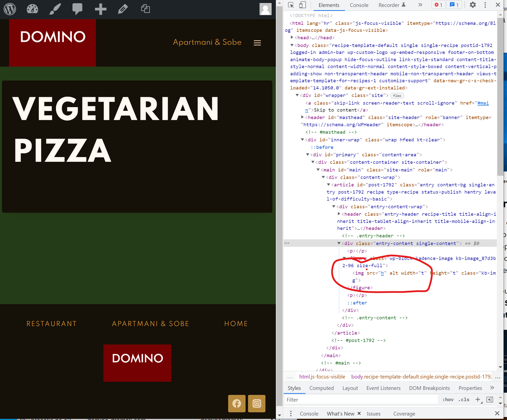Click the Edit post pencil icon
The height and width of the screenshot is (420, 507).
pos(123,9)
